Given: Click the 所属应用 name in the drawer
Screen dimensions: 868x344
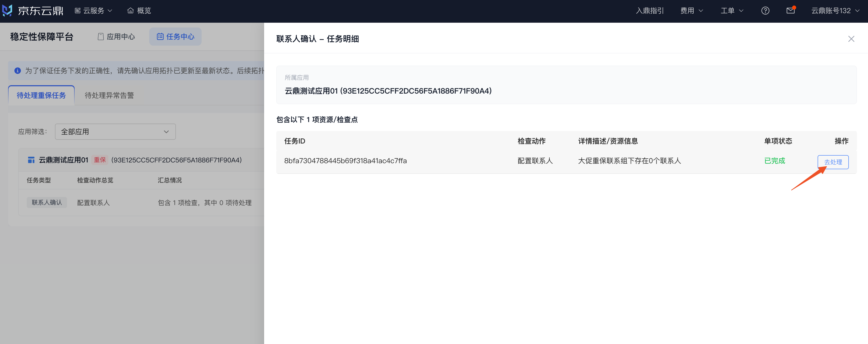Looking at the screenshot, I should point(388,91).
